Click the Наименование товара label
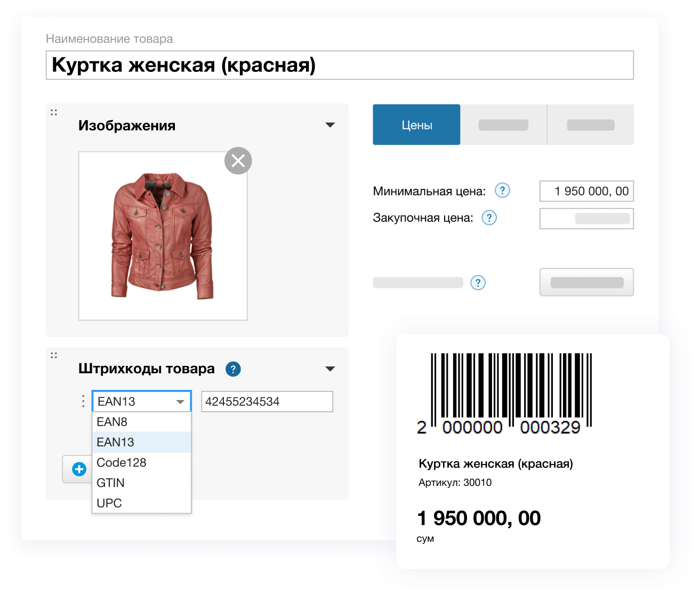 pos(109,39)
